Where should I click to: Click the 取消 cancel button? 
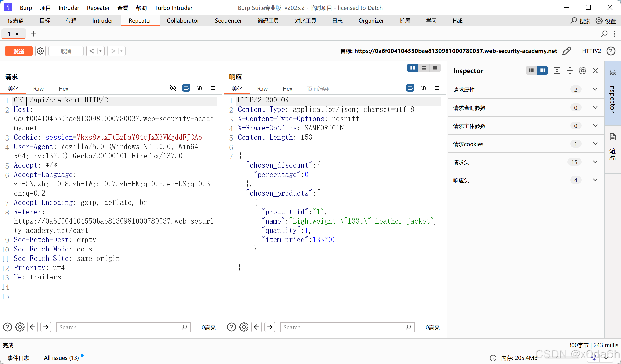pos(65,51)
